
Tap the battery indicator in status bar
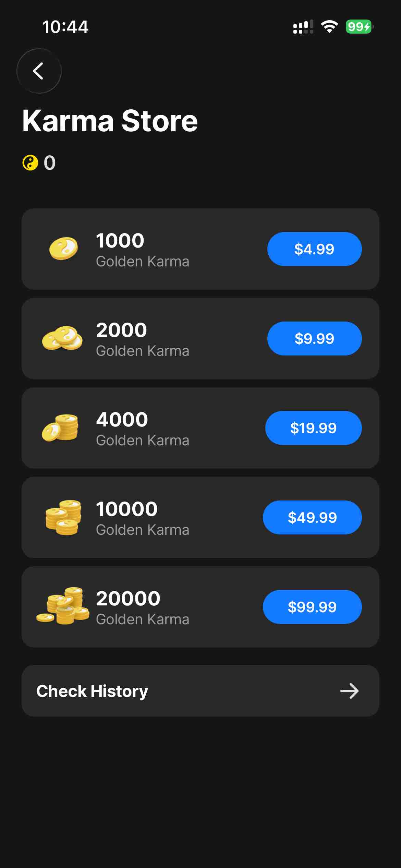coord(359,27)
